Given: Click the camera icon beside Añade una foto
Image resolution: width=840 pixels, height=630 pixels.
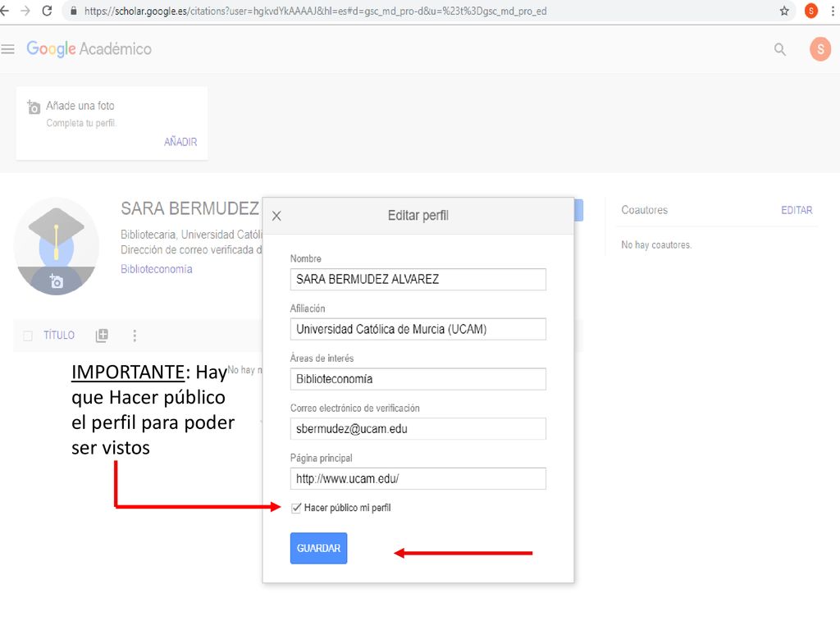Looking at the screenshot, I should pyautogui.click(x=33, y=107).
